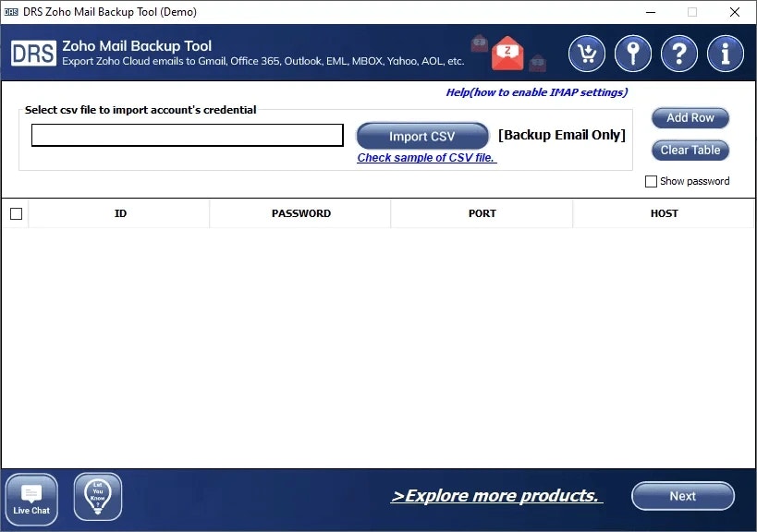Enable the Show password checkbox
757x532 pixels.
click(x=651, y=181)
